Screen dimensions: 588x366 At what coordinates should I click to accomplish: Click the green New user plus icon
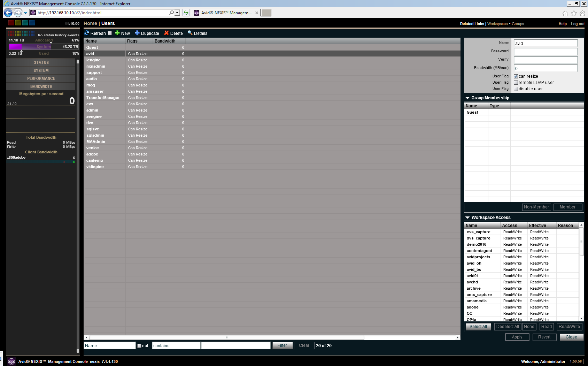[117, 33]
